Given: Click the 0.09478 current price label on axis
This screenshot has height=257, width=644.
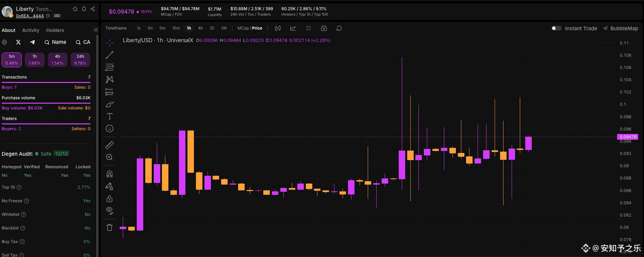Looking at the screenshot, I should click(628, 137).
